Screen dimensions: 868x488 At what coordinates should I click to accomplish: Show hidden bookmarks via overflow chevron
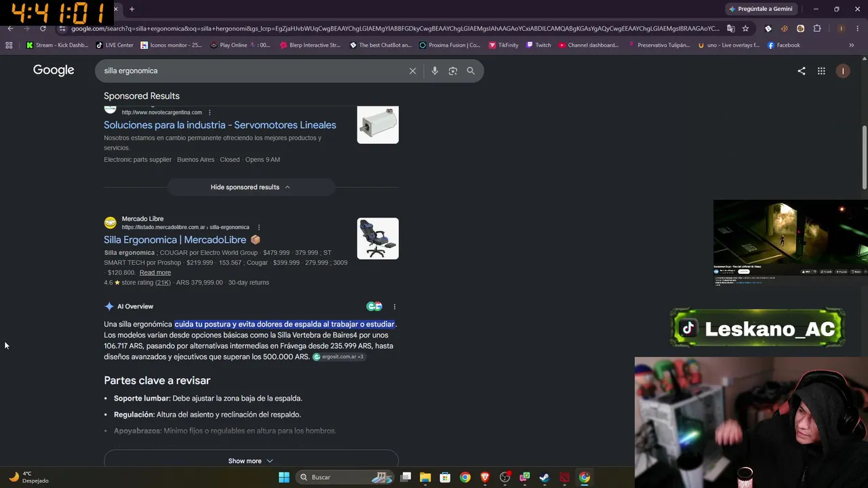pos(852,45)
